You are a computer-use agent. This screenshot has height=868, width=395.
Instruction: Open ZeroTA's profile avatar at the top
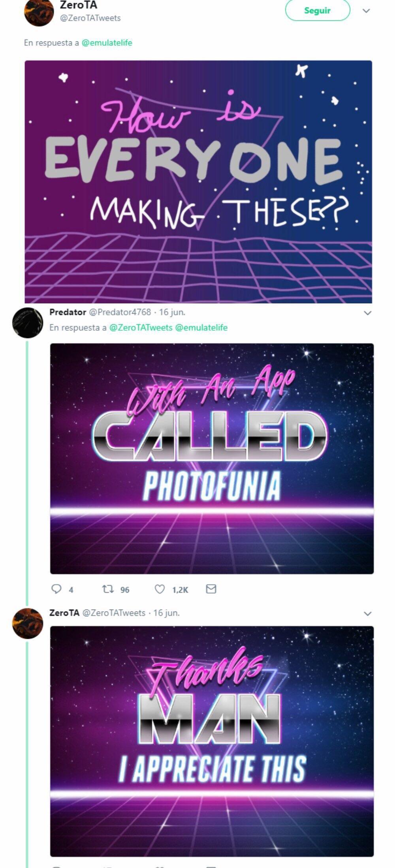coord(39,13)
